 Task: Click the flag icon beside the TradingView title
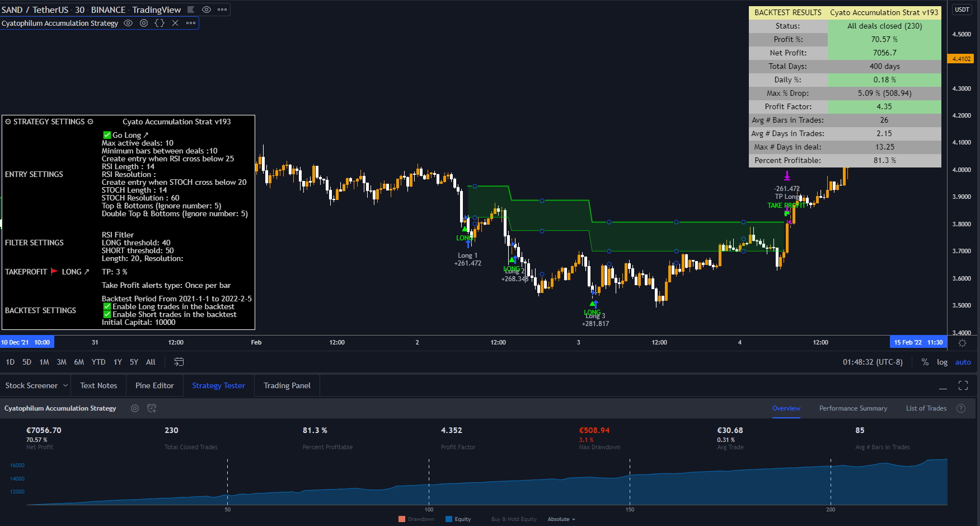[x=191, y=10]
